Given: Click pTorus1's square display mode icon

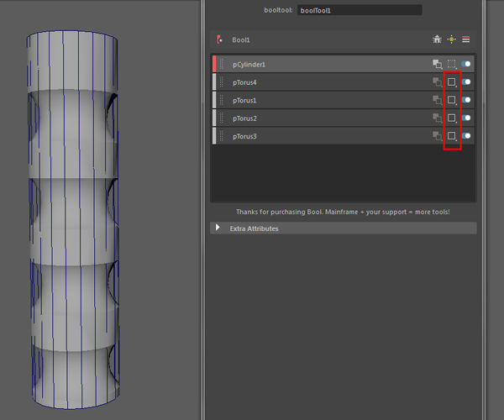Looking at the screenshot, I should click(452, 100).
